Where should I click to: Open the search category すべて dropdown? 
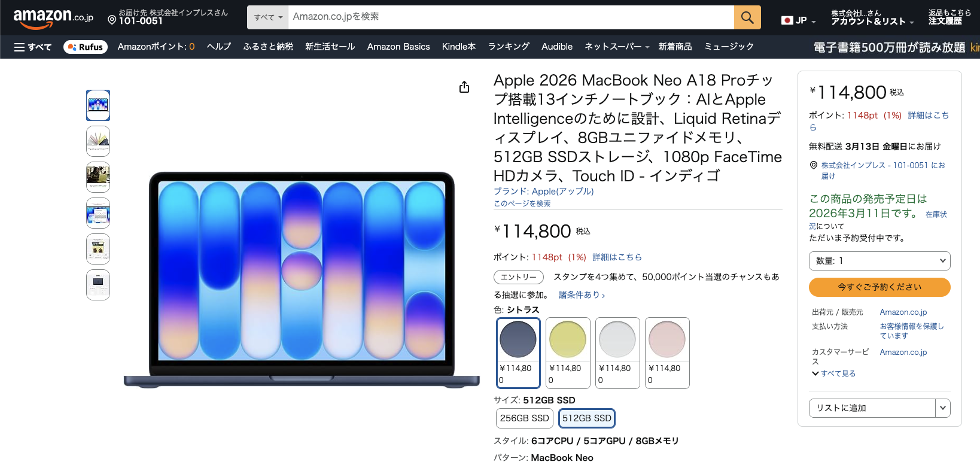coord(268,17)
